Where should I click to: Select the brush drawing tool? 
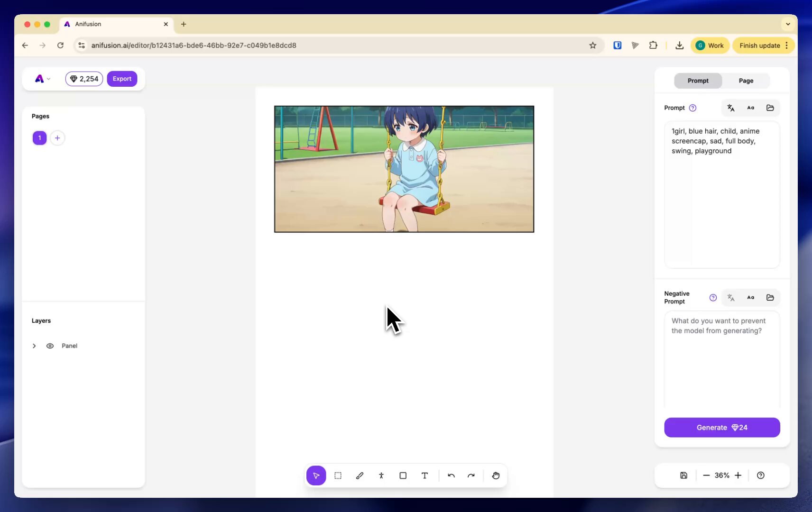[360, 475]
